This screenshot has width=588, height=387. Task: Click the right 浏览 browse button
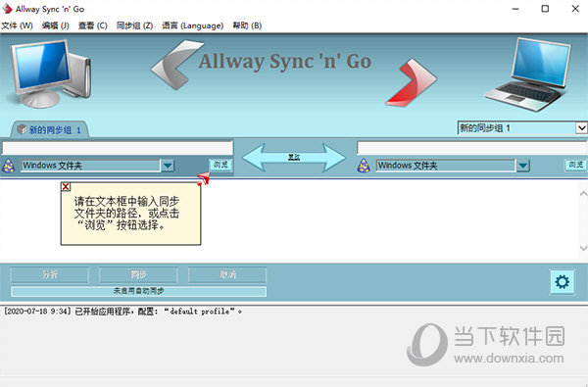[x=575, y=165]
